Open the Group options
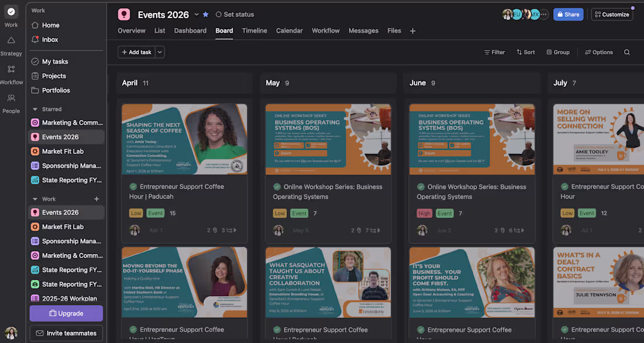This screenshot has height=343, width=644. point(558,52)
